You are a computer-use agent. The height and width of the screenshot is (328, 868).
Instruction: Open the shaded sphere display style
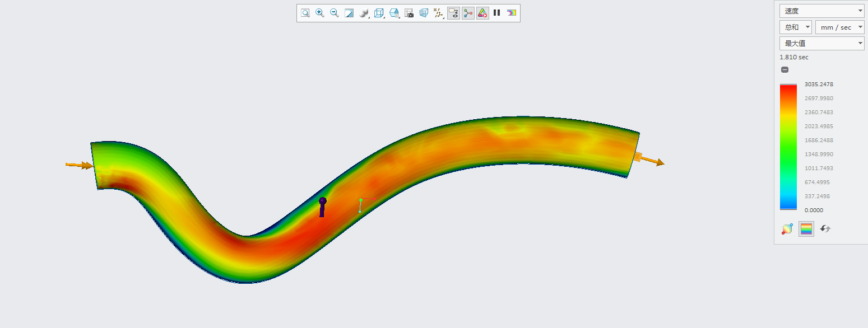364,13
